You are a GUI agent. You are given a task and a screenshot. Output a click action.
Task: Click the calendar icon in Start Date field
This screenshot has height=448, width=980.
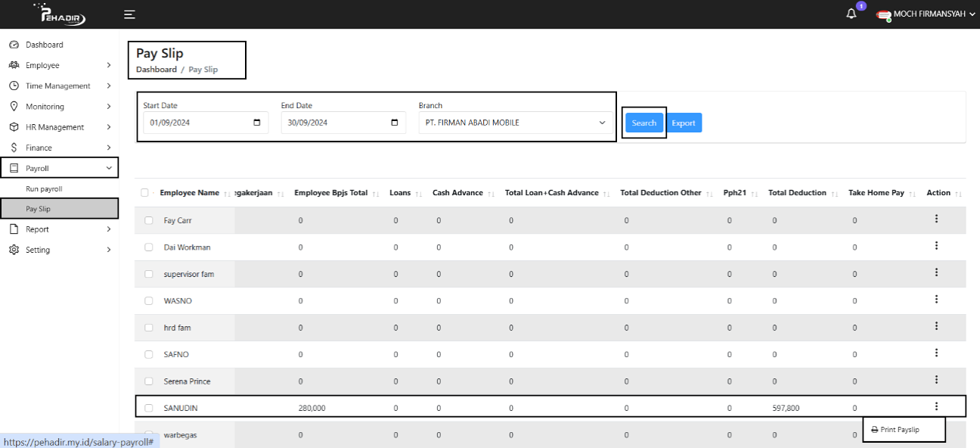[x=257, y=123]
